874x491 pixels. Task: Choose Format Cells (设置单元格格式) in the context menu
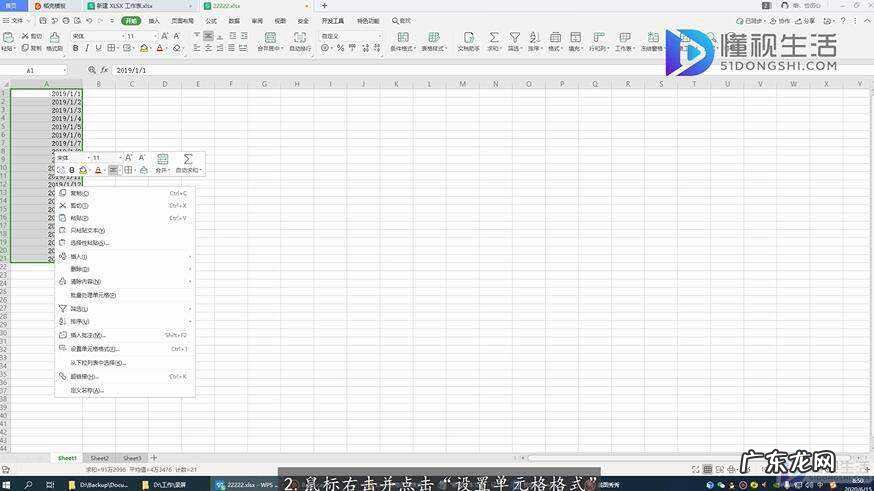pyautogui.click(x=125, y=349)
